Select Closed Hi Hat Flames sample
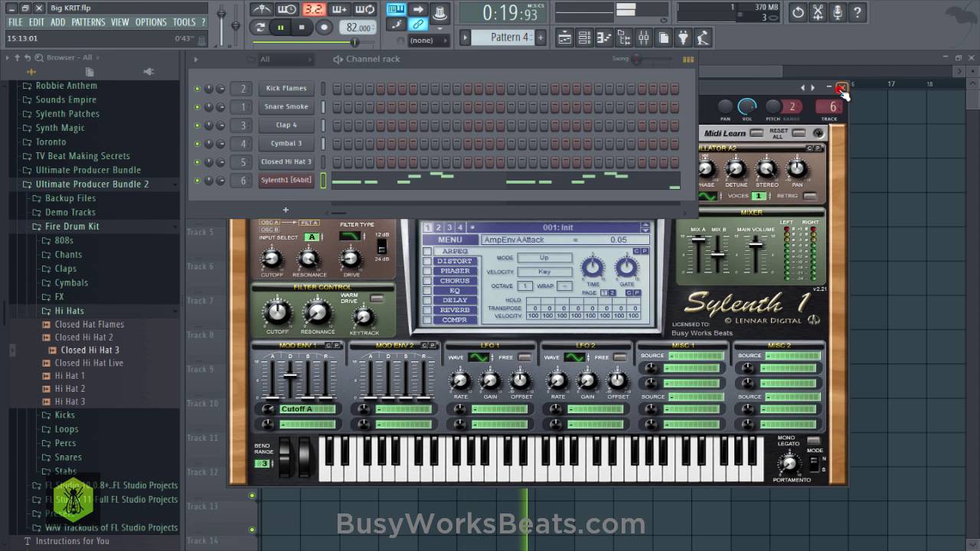980x551 pixels. [x=89, y=324]
